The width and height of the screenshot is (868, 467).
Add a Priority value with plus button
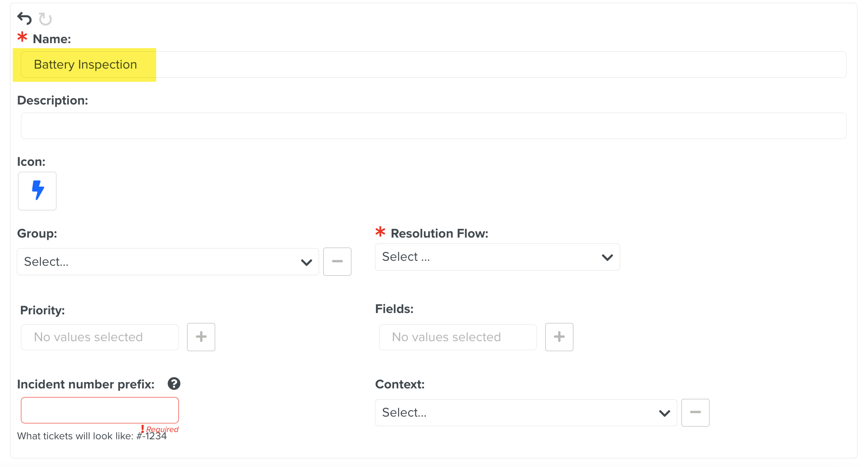click(201, 337)
